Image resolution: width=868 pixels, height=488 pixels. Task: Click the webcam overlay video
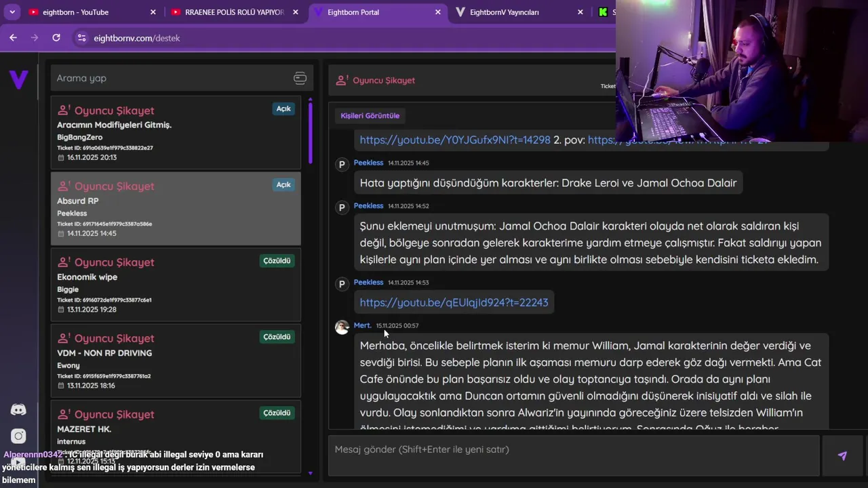(x=742, y=70)
